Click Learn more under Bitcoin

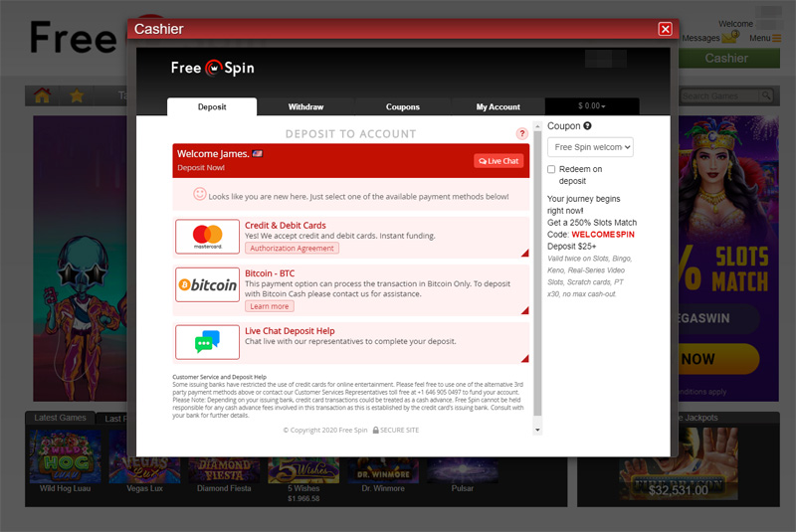(x=269, y=306)
